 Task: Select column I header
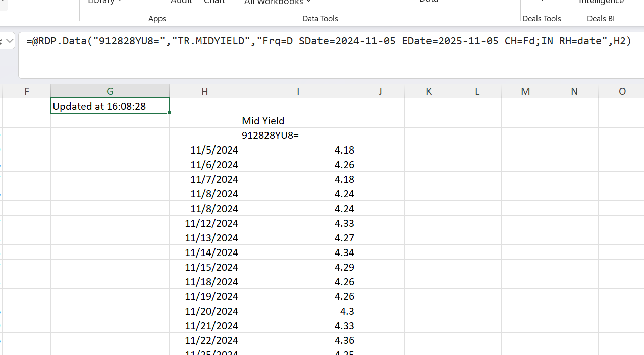click(298, 91)
